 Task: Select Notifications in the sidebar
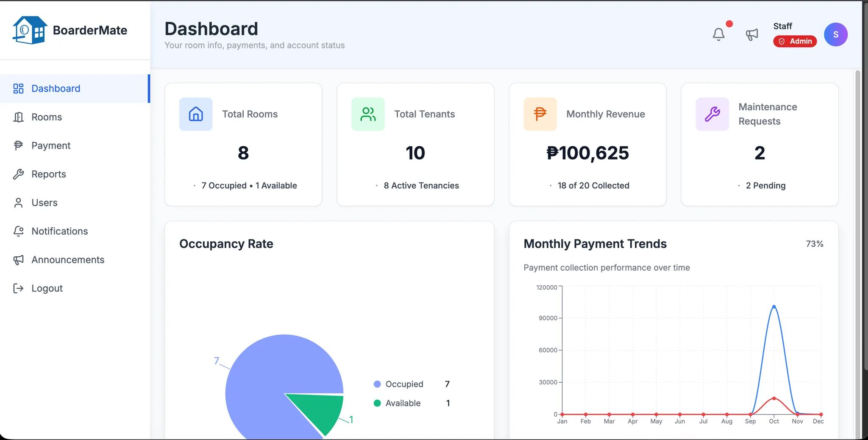(x=75, y=231)
